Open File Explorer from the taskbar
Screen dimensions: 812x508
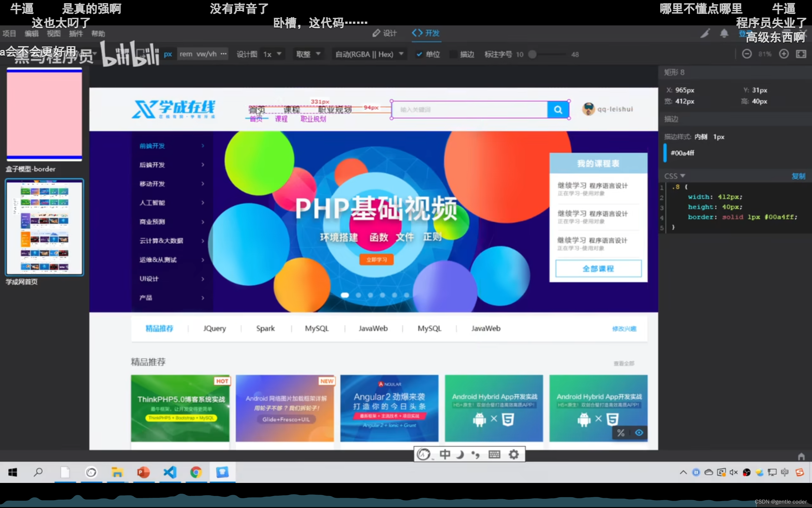click(x=117, y=472)
